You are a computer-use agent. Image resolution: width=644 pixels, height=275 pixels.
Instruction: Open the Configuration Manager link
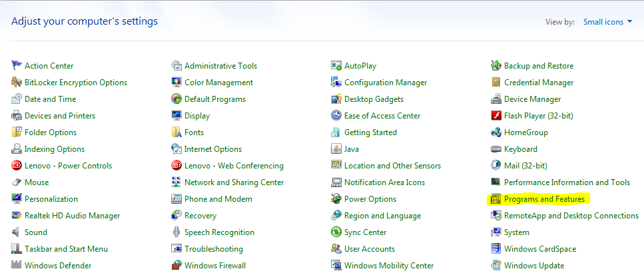point(386,83)
